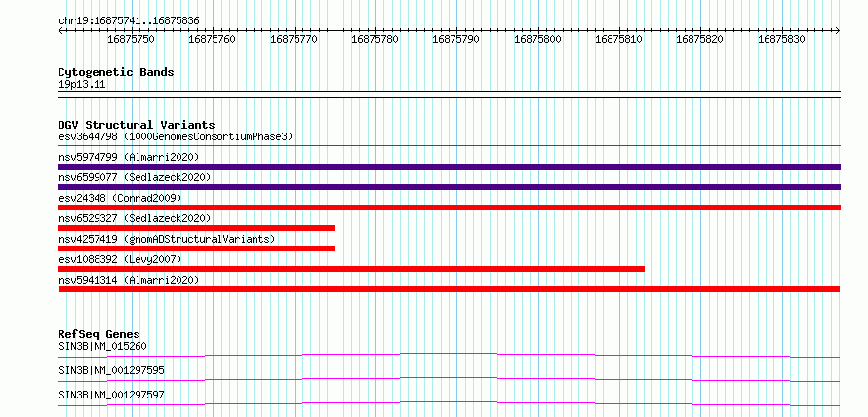868x417 pixels.
Task: Click ruler position label 16875820
Action: 700,39
